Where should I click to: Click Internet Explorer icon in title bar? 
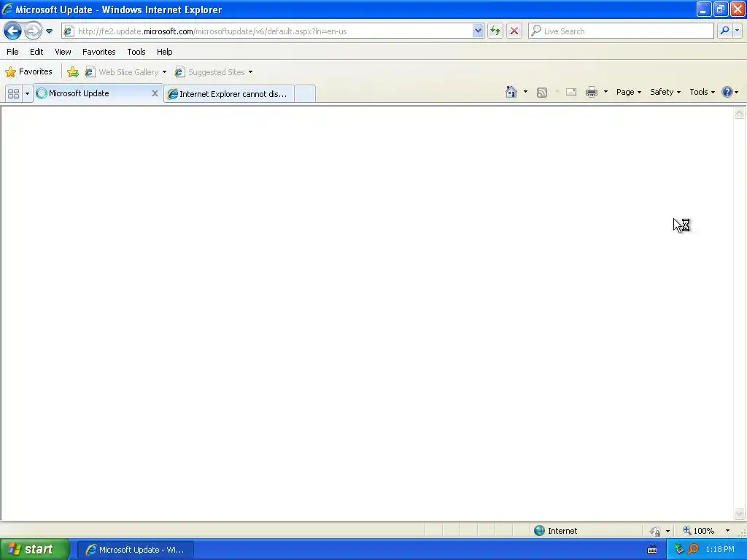pos(7,9)
